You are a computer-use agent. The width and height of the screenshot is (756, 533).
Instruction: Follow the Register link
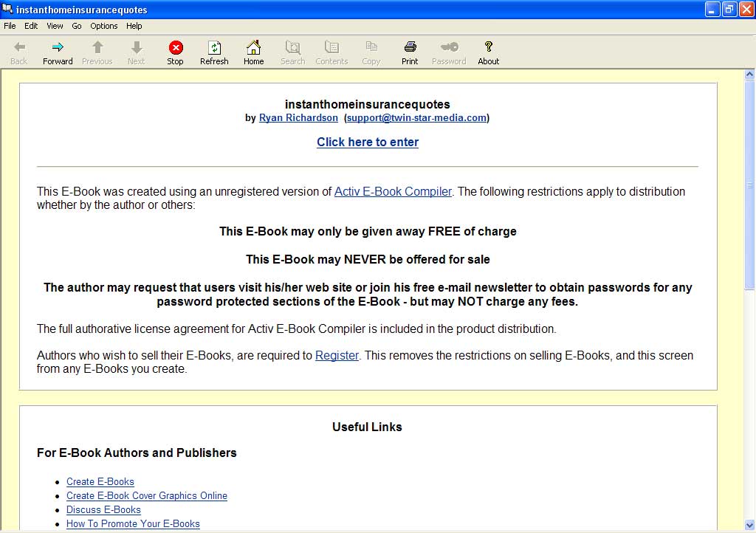coord(337,356)
